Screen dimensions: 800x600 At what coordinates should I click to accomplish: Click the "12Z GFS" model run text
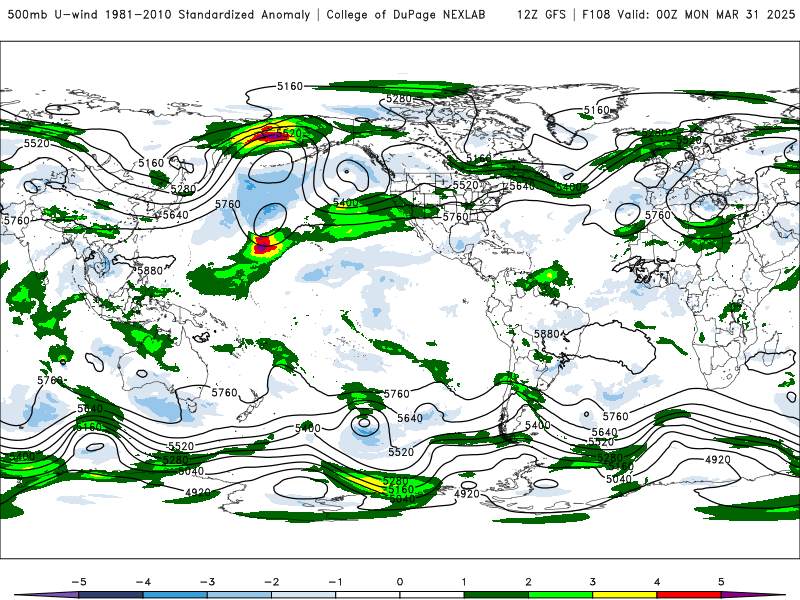(x=541, y=14)
